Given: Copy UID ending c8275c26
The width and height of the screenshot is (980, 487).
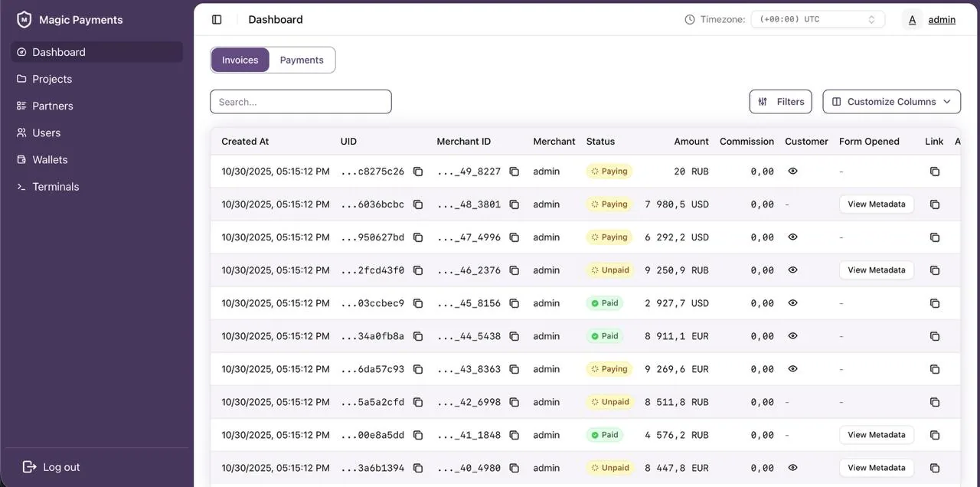Looking at the screenshot, I should click(x=418, y=172).
